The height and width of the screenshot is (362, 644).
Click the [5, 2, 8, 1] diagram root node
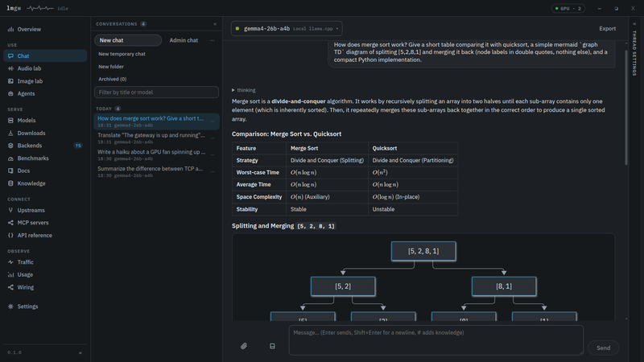pos(423,251)
